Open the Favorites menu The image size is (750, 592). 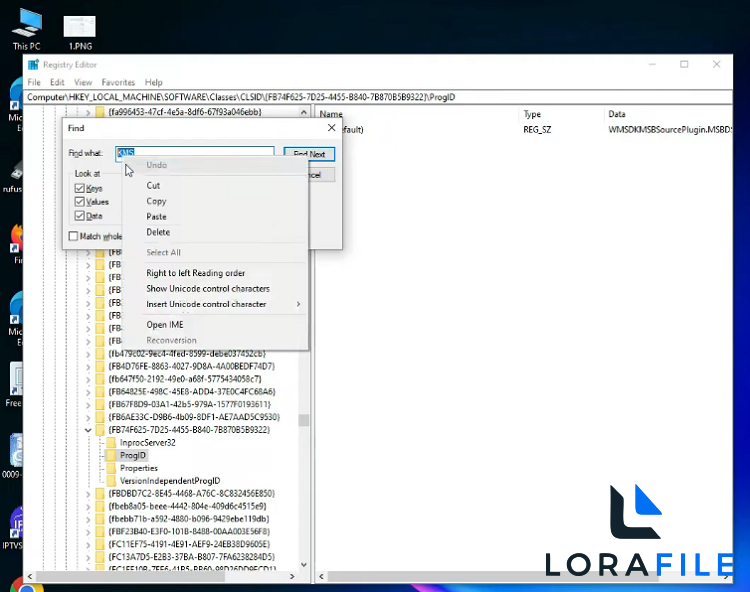(118, 82)
